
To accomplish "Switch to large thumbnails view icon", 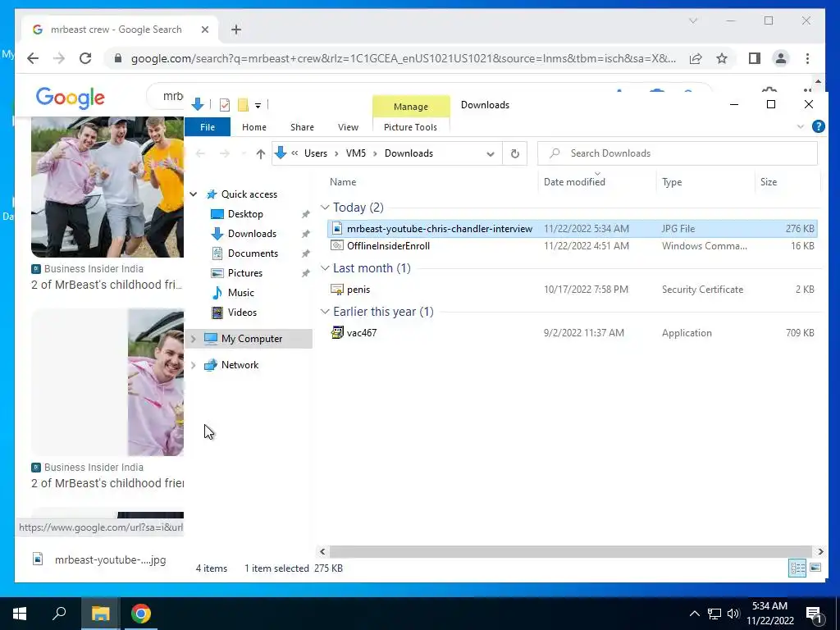I will pyautogui.click(x=815, y=568).
